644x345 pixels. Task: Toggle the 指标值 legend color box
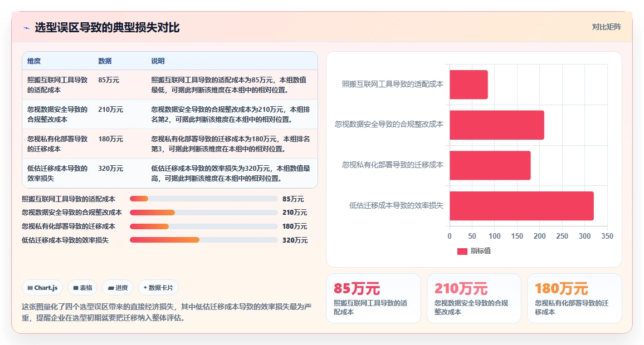[462, 251]
